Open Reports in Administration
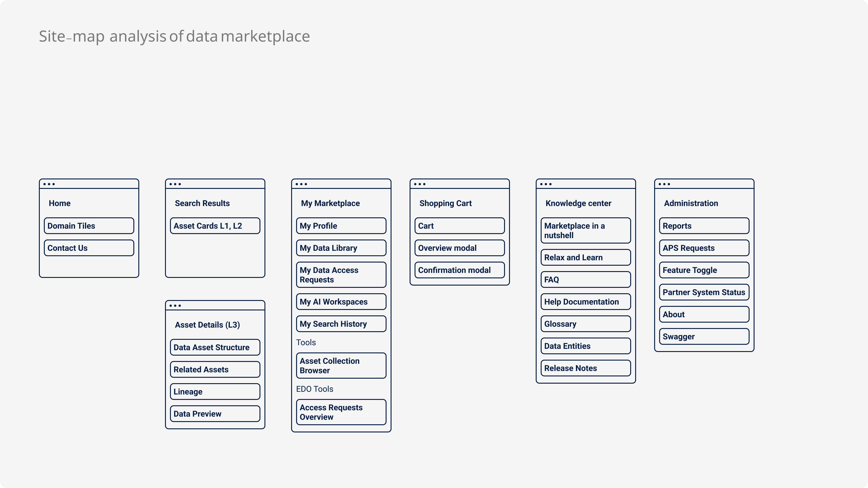The image size is (868, 488). (x=704, y=226)
